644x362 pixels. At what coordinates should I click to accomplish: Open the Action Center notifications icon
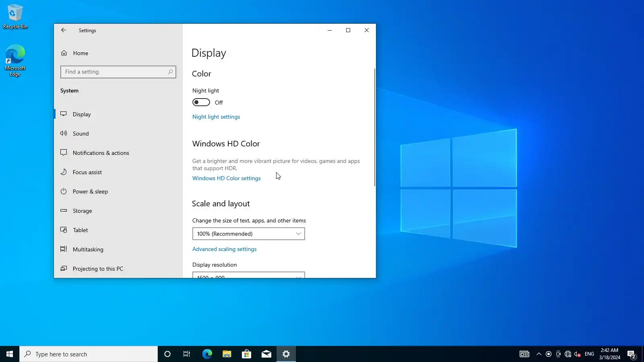pyautogui.click(x=632, y=354)
